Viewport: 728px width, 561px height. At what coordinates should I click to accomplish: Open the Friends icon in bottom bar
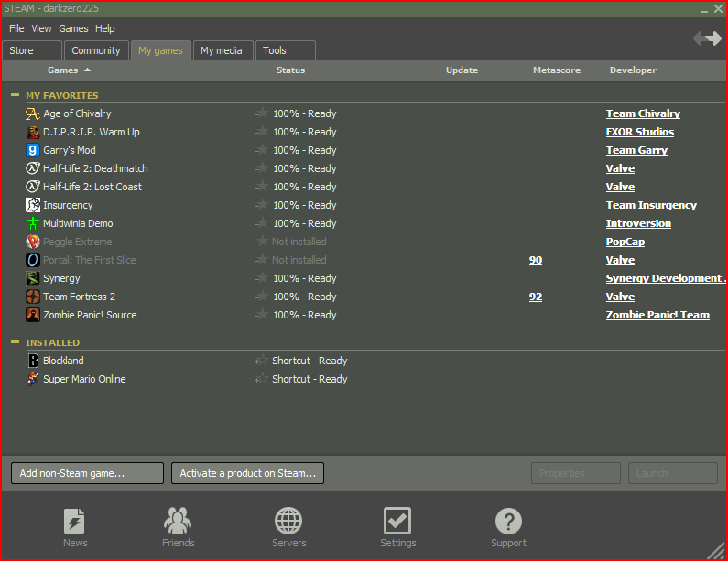click(x=178, y=522)
